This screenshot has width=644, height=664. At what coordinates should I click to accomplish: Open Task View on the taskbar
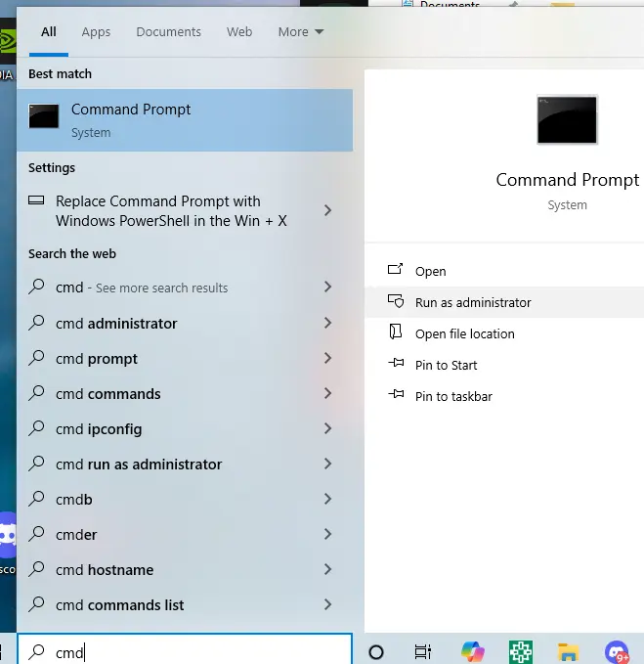(x=423, y=651)
